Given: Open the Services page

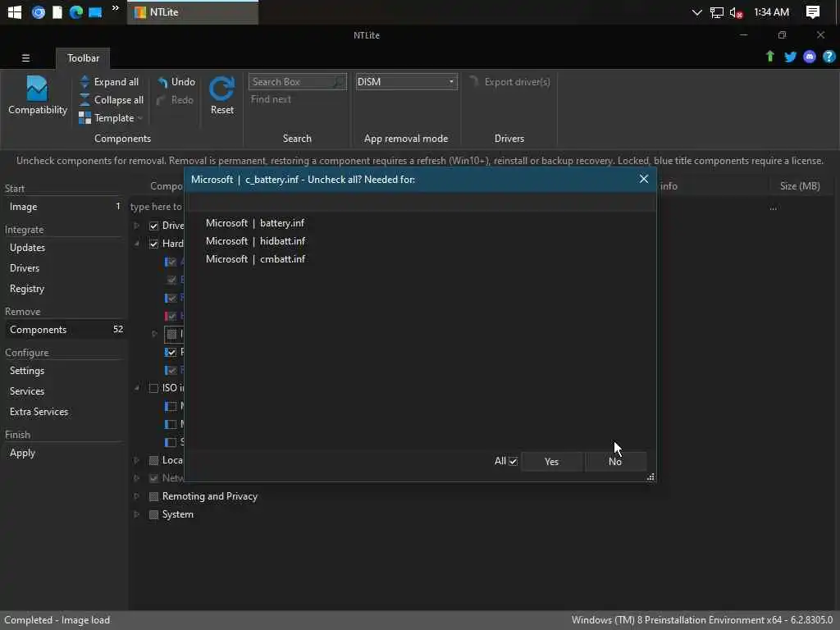Looking at the screenshot, I should [x=64, y=391].
